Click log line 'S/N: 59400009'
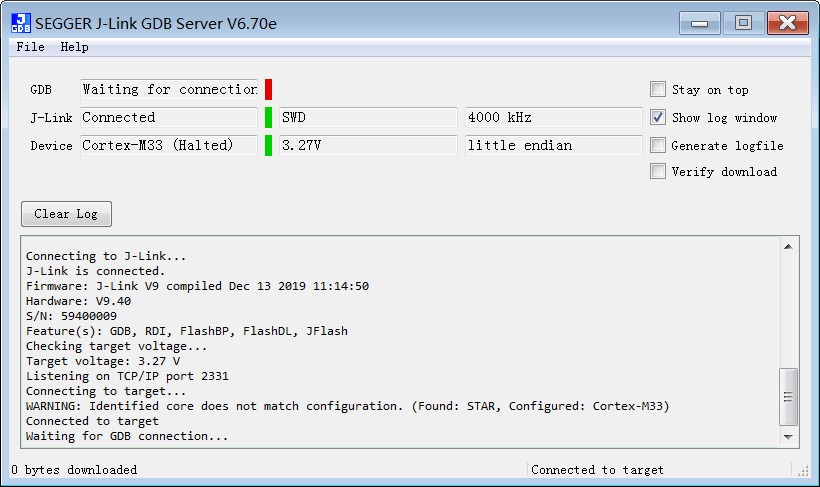The width and height of the screenshot is (820, 487). point(71,316)
